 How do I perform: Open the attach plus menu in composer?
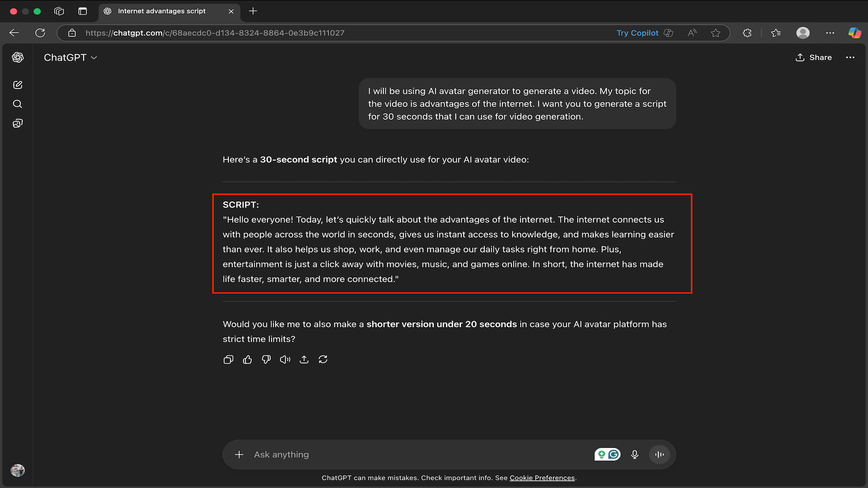point(239,455)
